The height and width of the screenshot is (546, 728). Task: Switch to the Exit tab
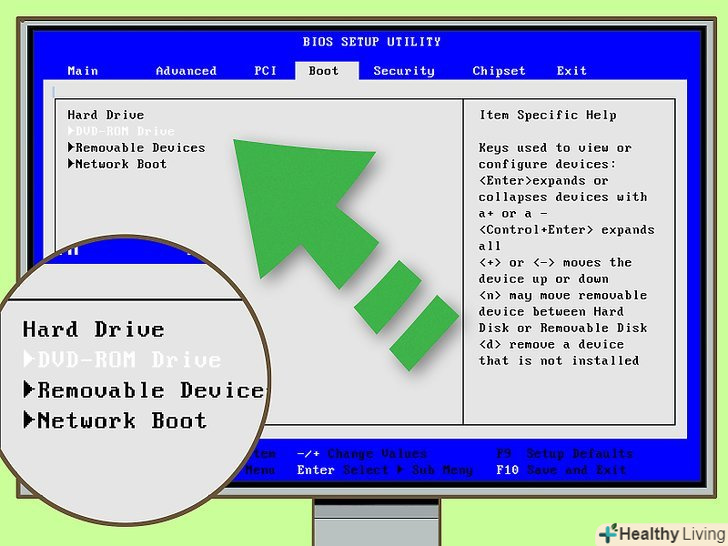572,71
